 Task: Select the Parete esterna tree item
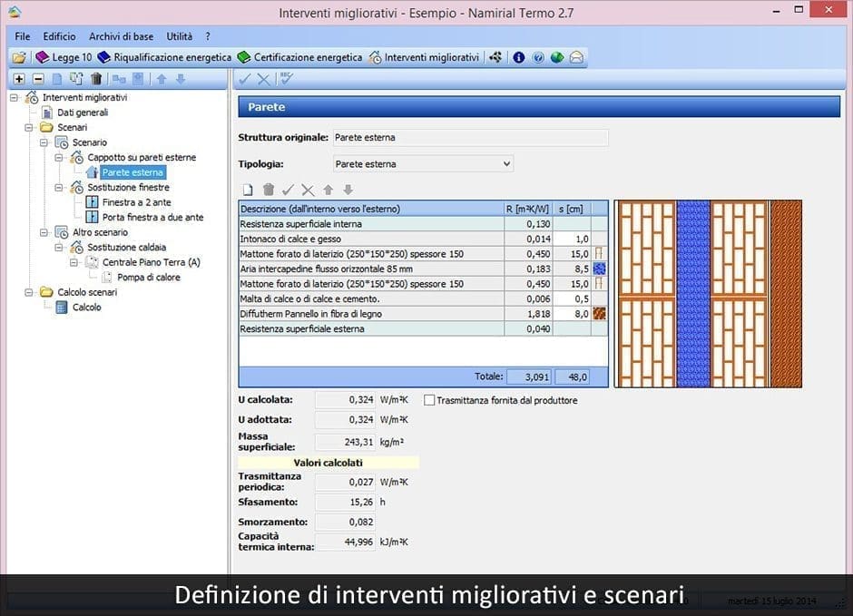133,172
